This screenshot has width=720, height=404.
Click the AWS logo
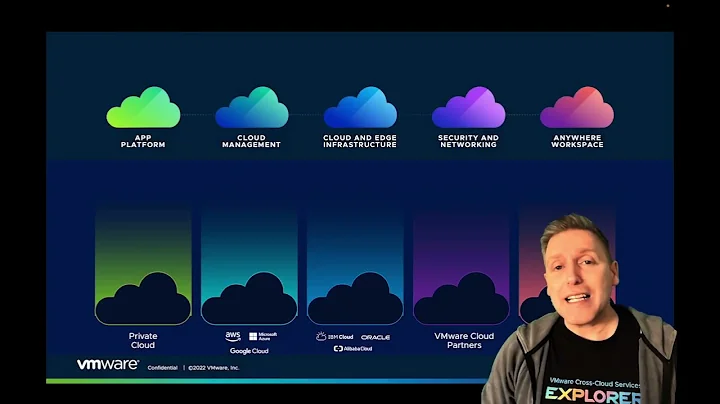pos(233,337)
